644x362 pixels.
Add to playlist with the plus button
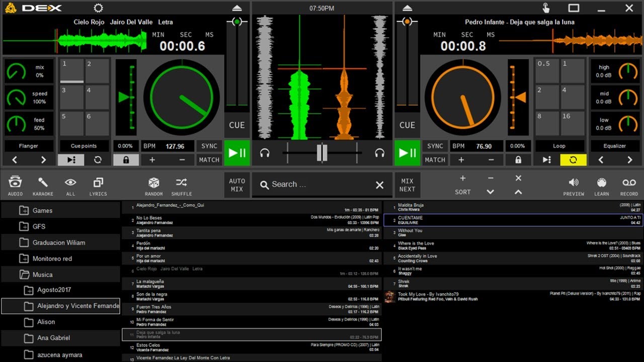point(463,178)
